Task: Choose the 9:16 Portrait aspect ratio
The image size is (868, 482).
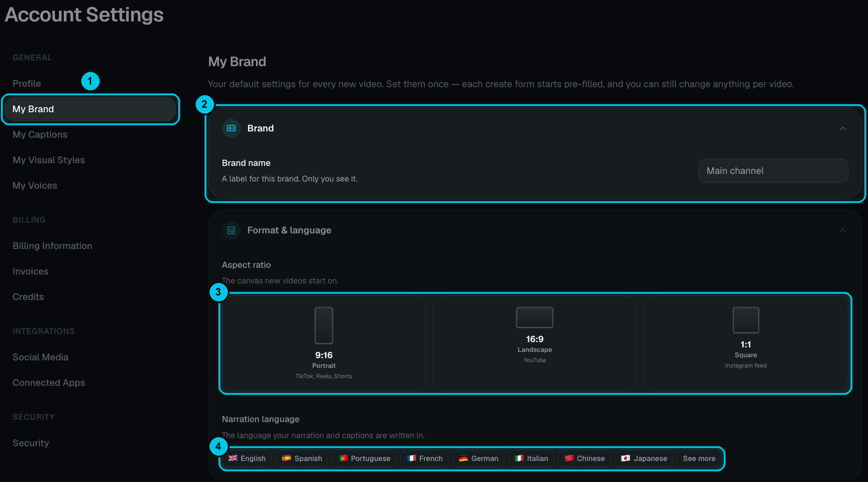Action: pos(324,343)
